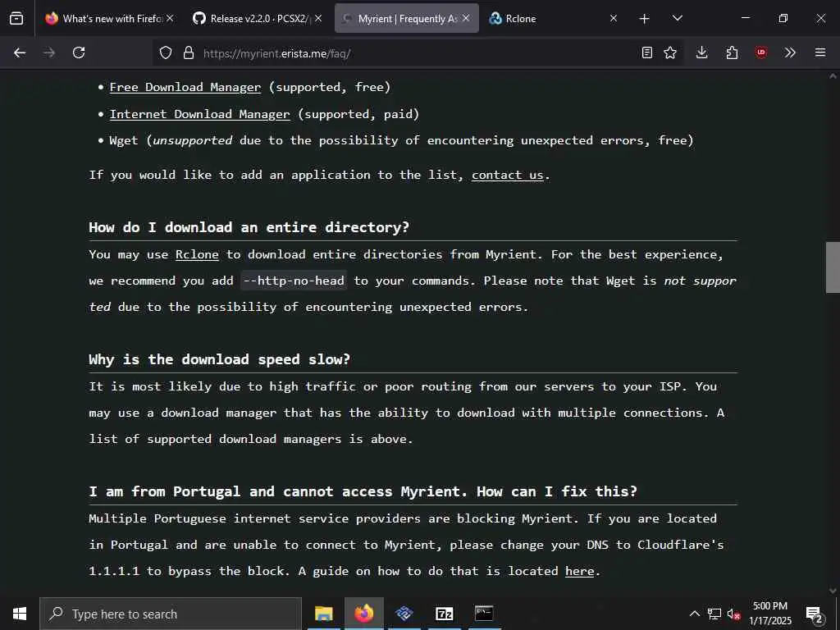Open File Explorer from the taskbar
Viewport: 840px width, 630px height.
coord(323,614)
